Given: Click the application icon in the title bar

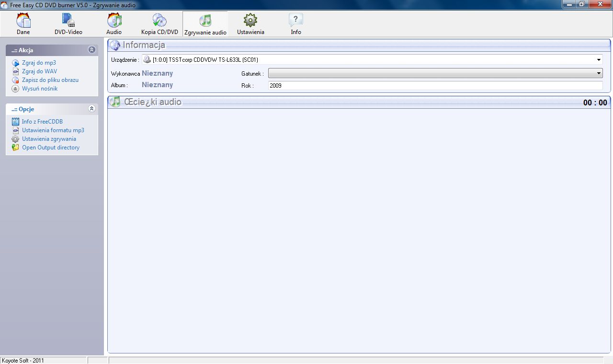Looking at the screenshot, I should [x=4, y=5].
